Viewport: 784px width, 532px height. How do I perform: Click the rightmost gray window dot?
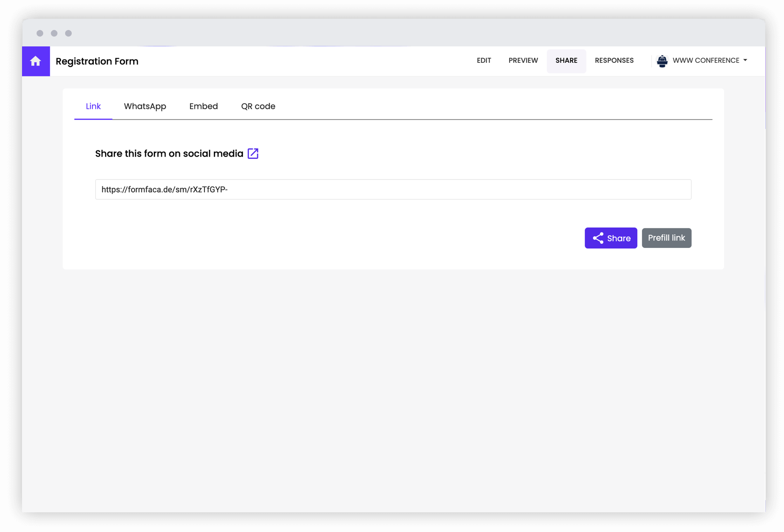[x=68, y=33]
